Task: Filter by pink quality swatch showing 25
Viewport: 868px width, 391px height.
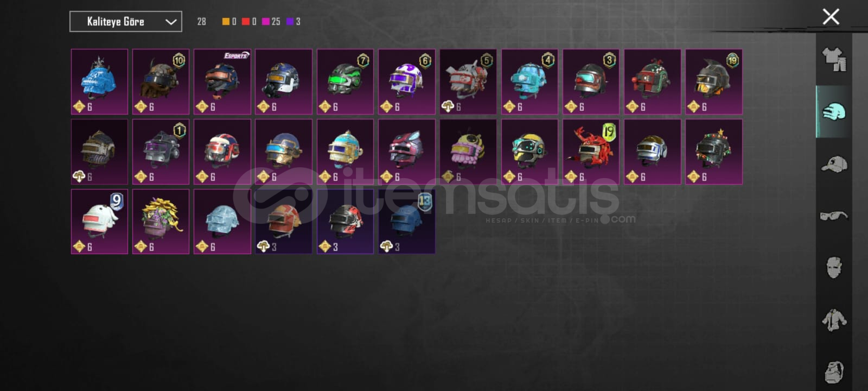Action: click(x=266, y=22)
